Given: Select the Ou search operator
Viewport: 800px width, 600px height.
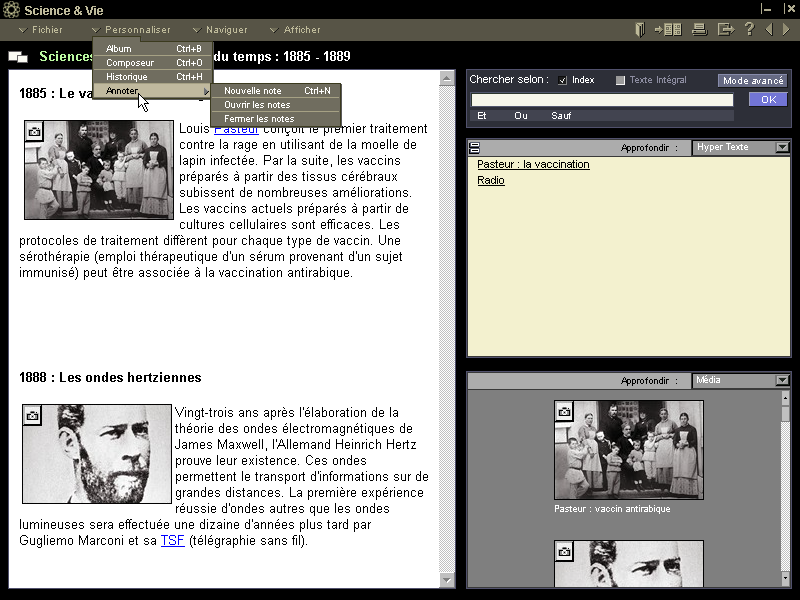Looking at the screenshot, I should (x=521, y=116).
